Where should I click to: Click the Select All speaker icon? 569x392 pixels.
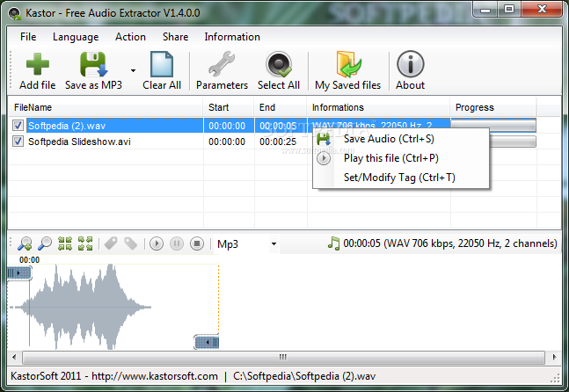[279, 64]
